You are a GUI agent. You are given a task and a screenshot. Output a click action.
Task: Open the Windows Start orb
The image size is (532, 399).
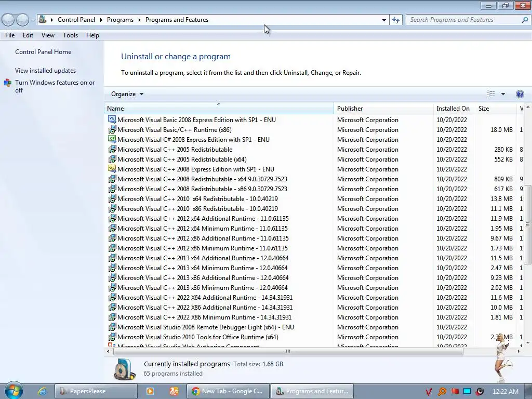[14, 391]
